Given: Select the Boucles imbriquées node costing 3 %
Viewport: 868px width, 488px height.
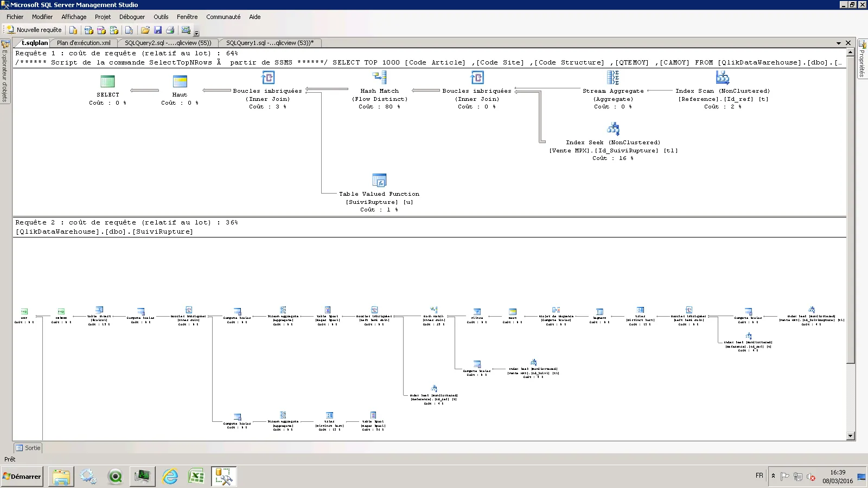Looking at the screenshot, I should click(x=268, y=78).
